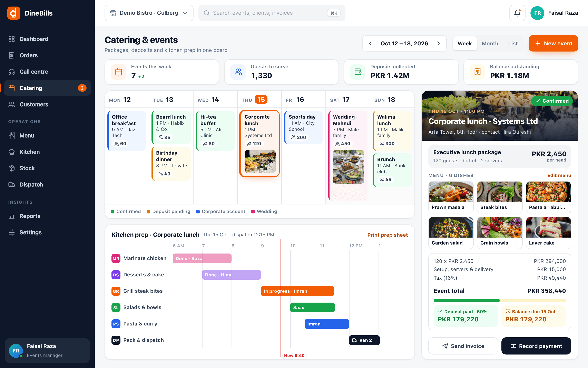This screenshot has height=368, width=588.
Task: Click the SL badge for Salads & bowls
Action: click(116, 307)
